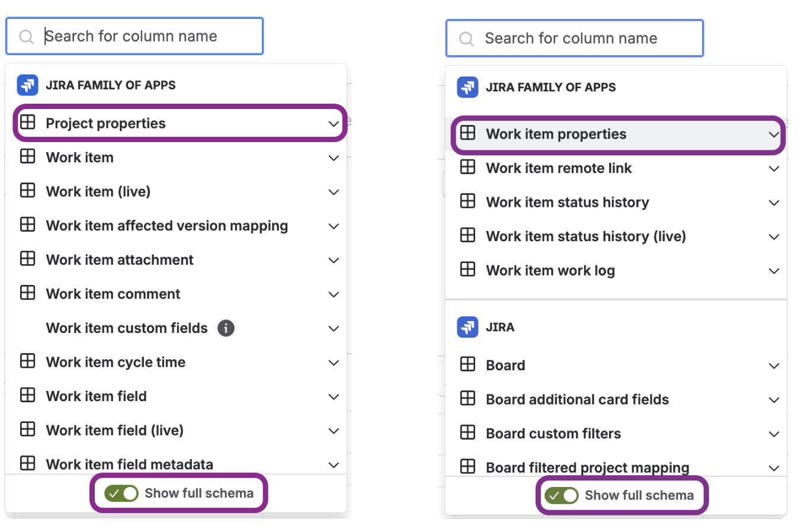Expand the Work item properties chevron
Image resolution: width=801 pixels, height=532 pixels.
pyautogui.click(x=774, y=134)
